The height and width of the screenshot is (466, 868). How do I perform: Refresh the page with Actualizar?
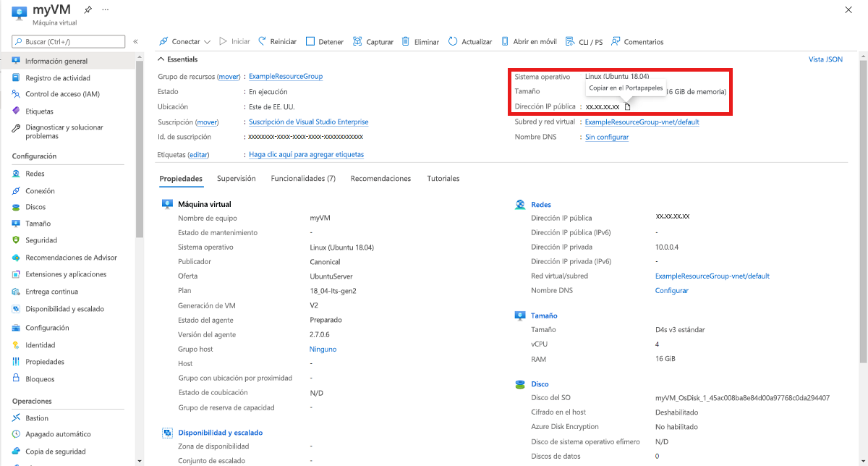click(470, 42)
